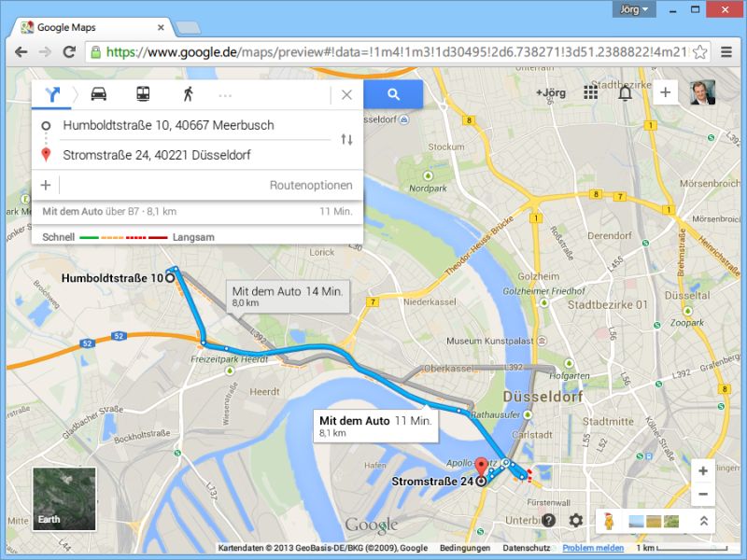Viewport: 747px width, 560px height.
Task: Expand the photo imagery strip chevrons
Action: 704,521
